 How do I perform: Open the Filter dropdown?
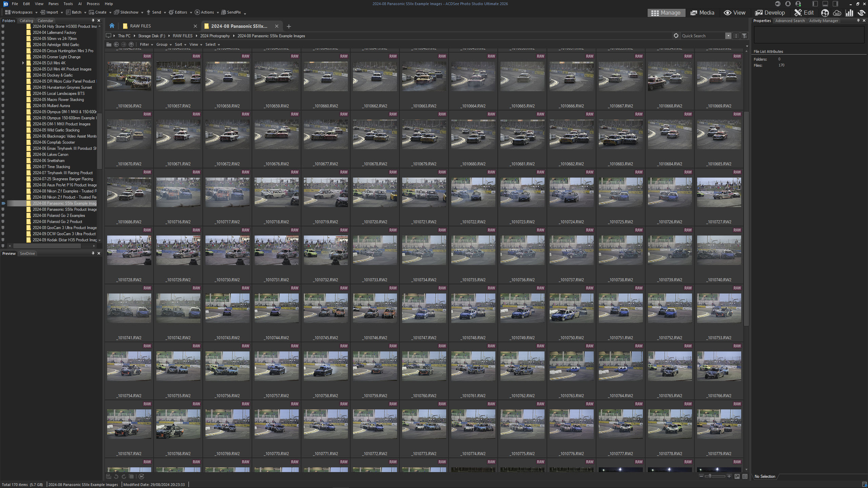click(146, 44)
